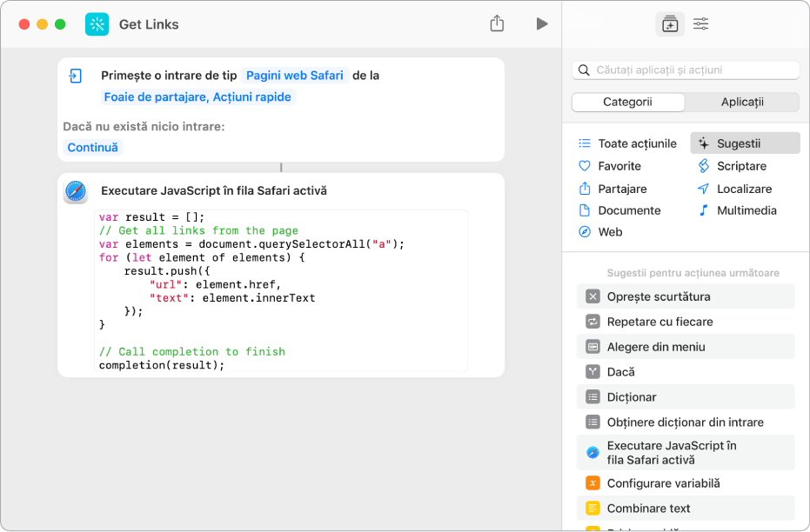Screen dimensions: 810x532
Task: Add Obținere dicționar din intrare action
Action: click(x=686, y=422)
